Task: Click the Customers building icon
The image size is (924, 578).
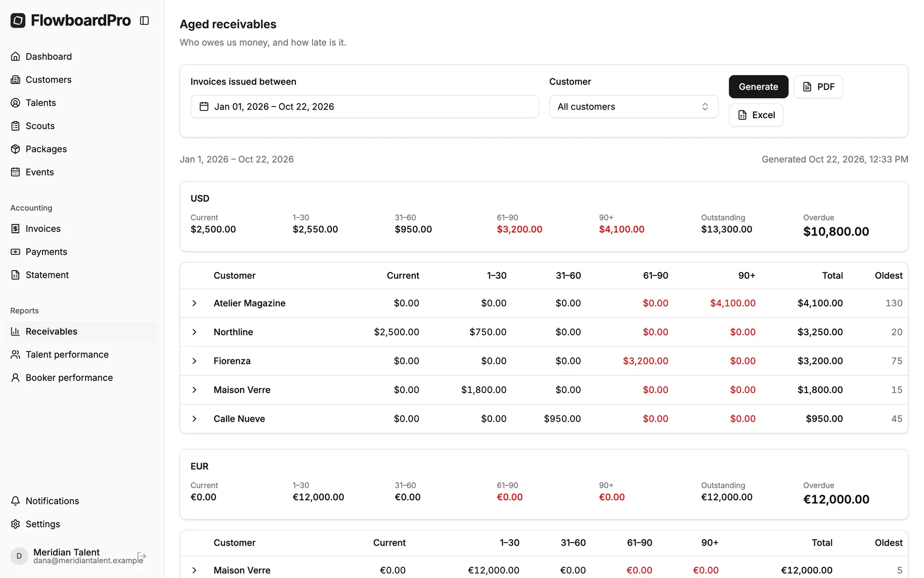Action: [15, 80]
